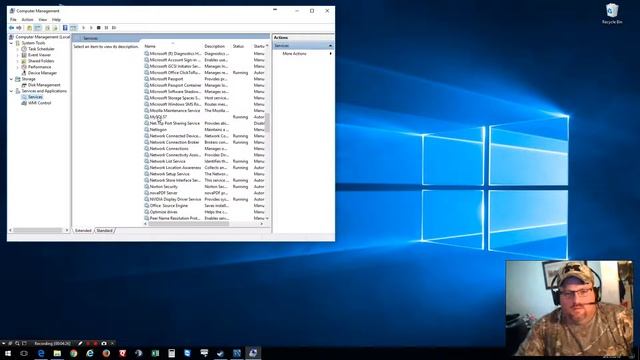
Task: Click the Restart Service toolbar icon
Action: (114, 28)
